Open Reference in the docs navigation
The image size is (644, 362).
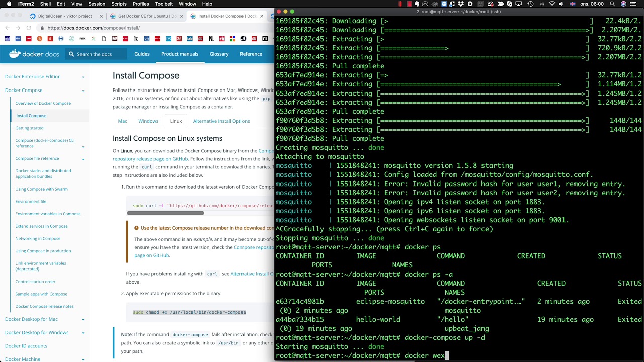pyautogui.click(x=251, y=54)
